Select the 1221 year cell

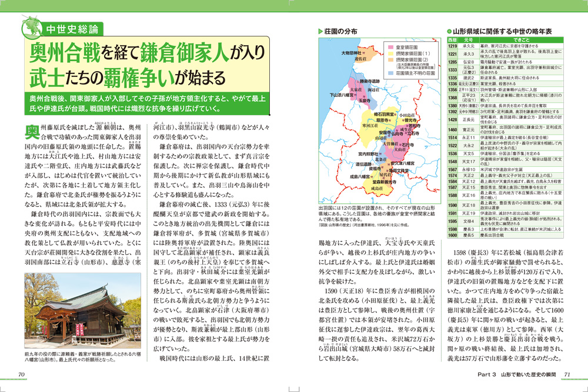pyautogui.click(x=453, y=54)
